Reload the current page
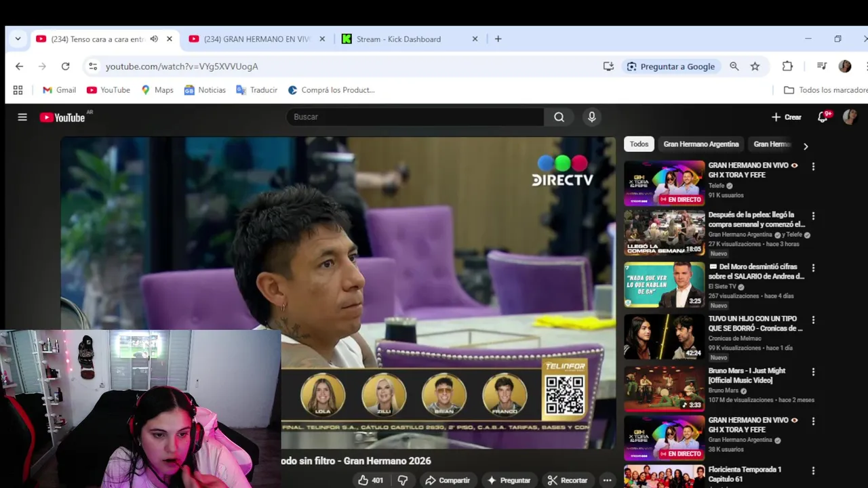Screen dimensions: 868x488 pos(65,66)
